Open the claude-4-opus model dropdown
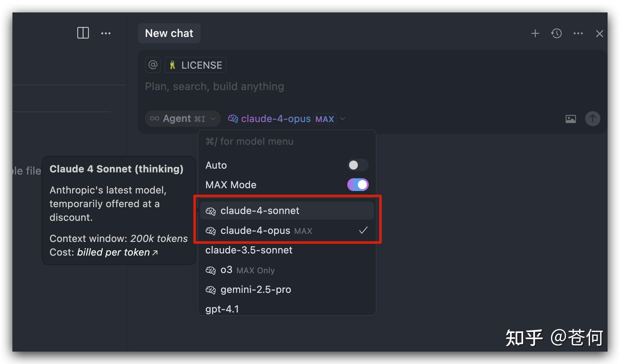The image size is (620, 364). coord(286,119)
